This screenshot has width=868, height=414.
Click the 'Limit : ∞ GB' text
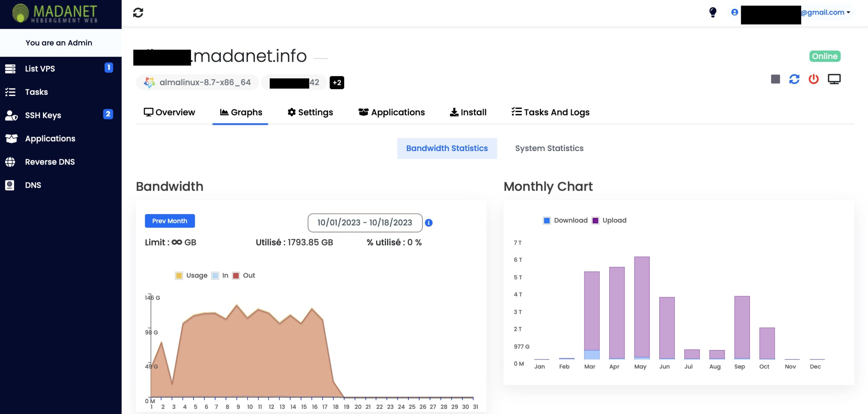171,242
